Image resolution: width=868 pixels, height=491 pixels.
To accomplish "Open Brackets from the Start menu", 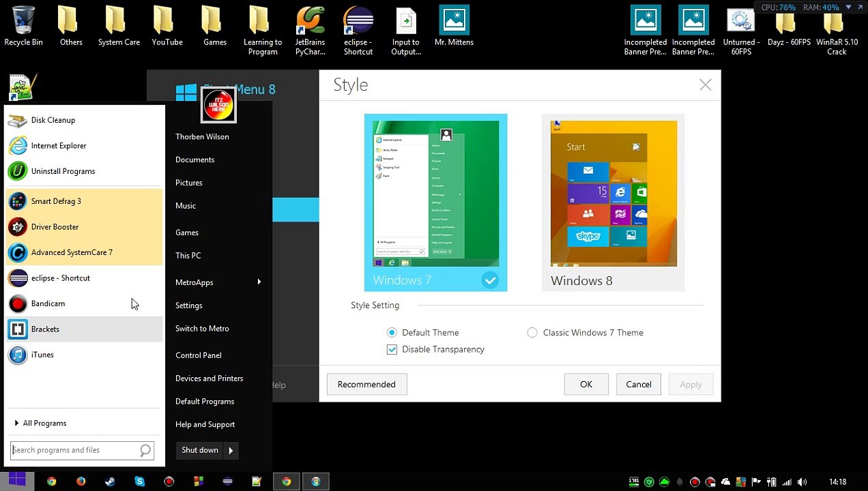I will [x=83, y=329].
